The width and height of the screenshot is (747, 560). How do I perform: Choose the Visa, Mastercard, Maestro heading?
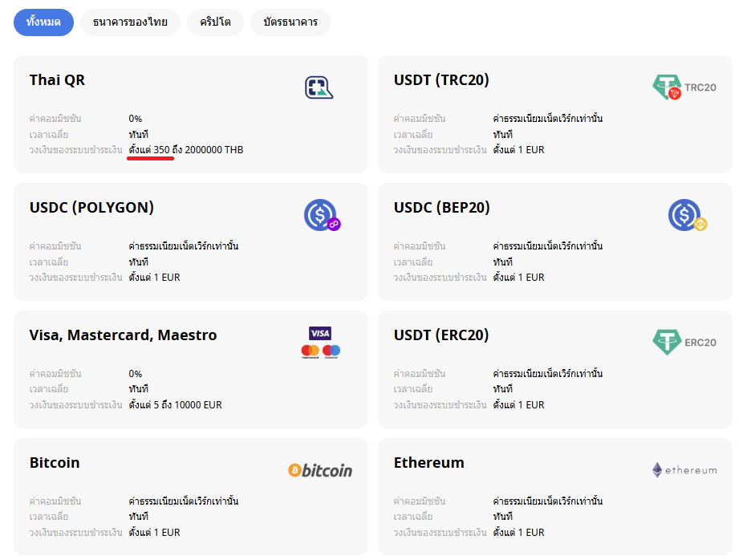coord(123,335)
